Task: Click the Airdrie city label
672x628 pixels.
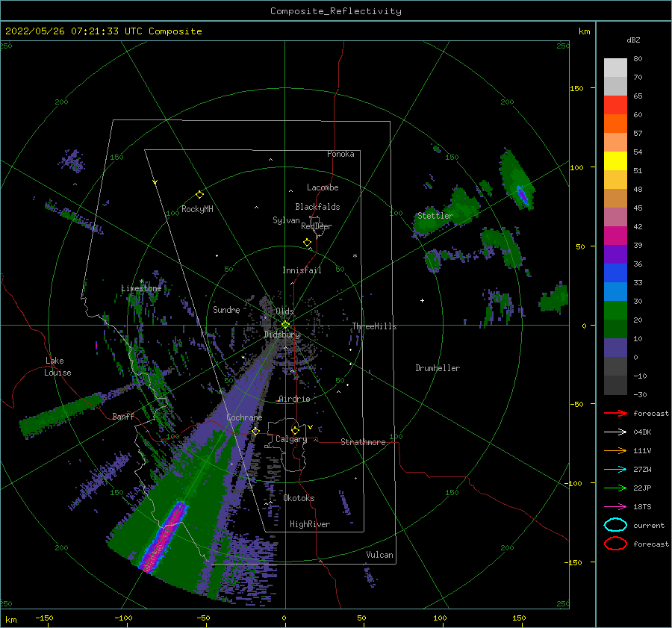Action: pos(294,399)
